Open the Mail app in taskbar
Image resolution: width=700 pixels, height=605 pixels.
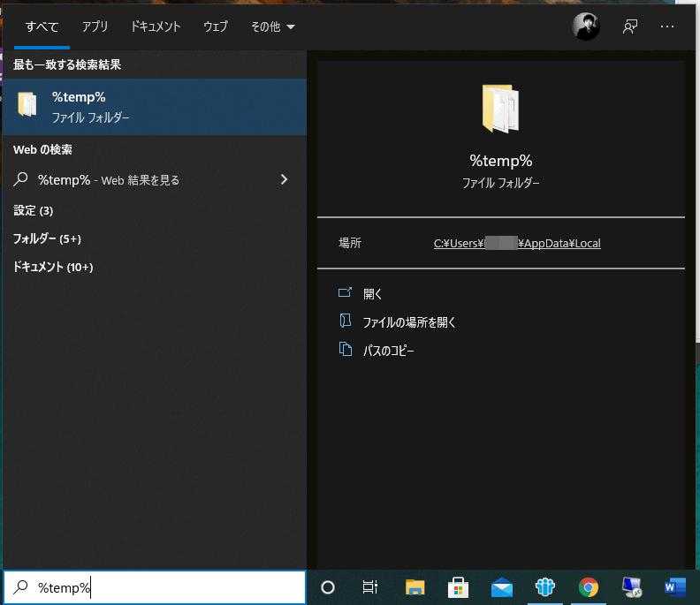tap(502, 587)
